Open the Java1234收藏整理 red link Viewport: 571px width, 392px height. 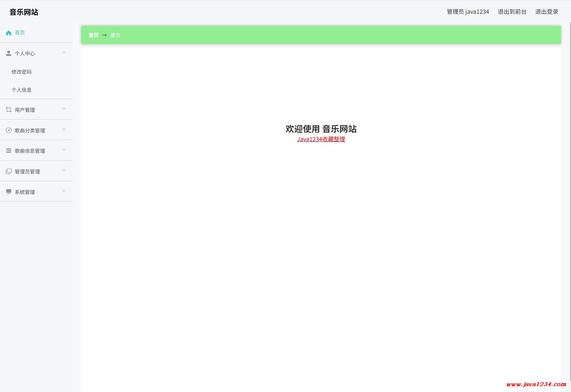321,139
